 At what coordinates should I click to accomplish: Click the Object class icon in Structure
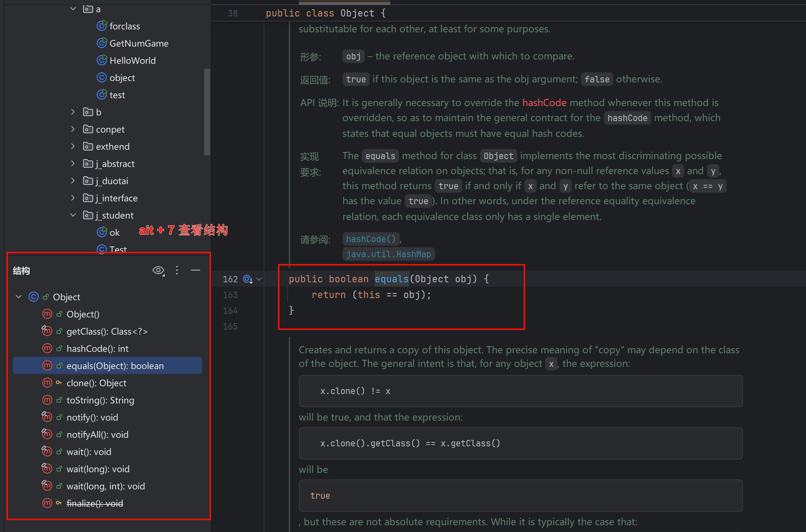click(x=34, y=297)
